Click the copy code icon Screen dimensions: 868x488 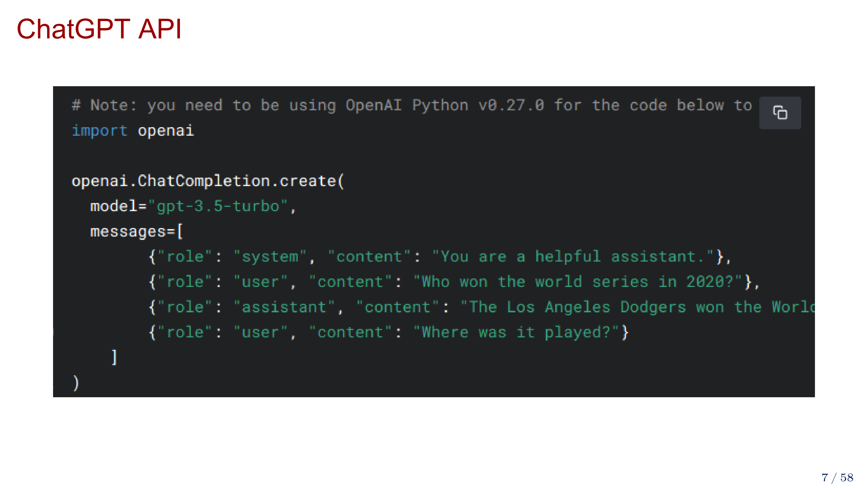[x=780, y=113]
